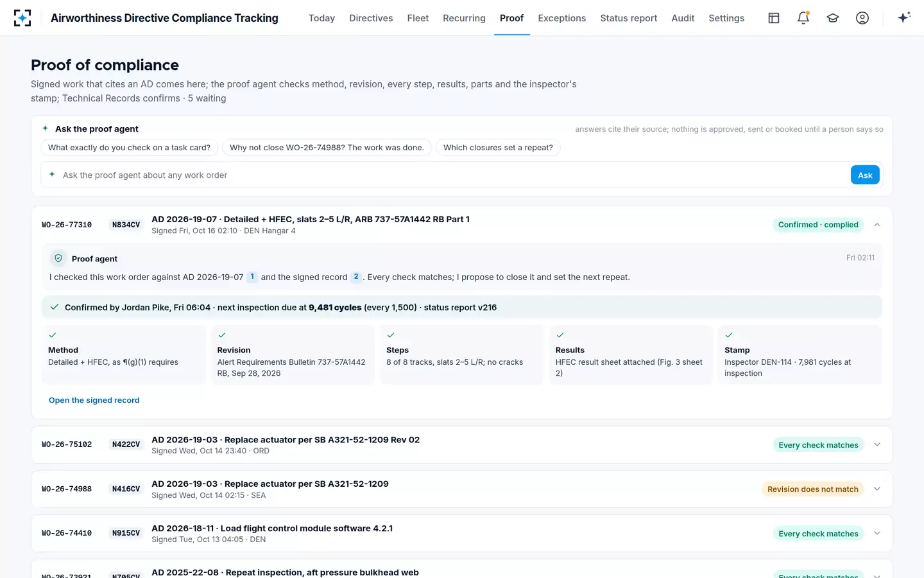Ask 'Why not close WO-26-74988?' suggestion
The height and width of the screenshot is (578, 924).
327,148
